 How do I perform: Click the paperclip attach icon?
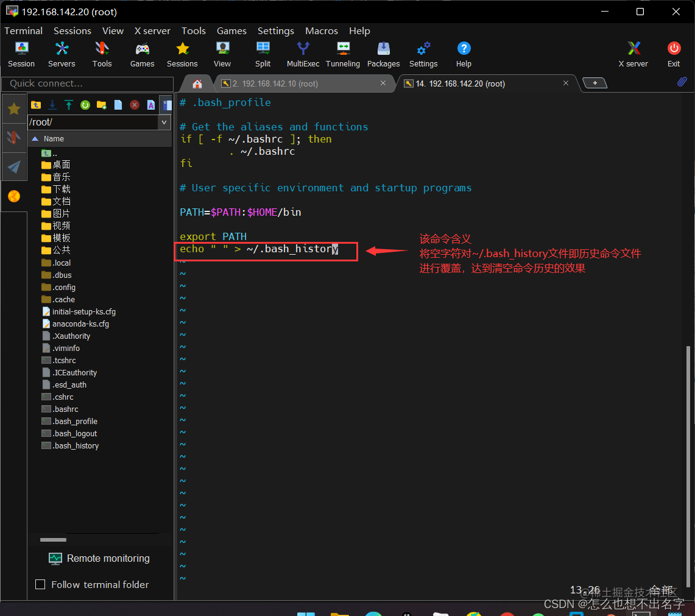point(682,82)
